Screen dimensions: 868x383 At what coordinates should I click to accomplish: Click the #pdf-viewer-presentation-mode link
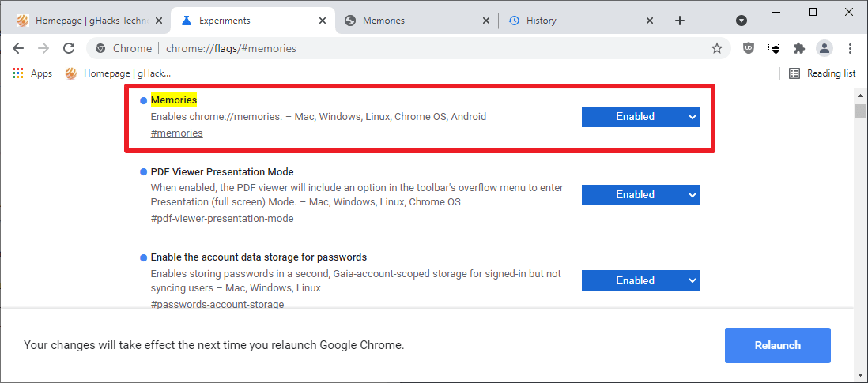(222, 218)
